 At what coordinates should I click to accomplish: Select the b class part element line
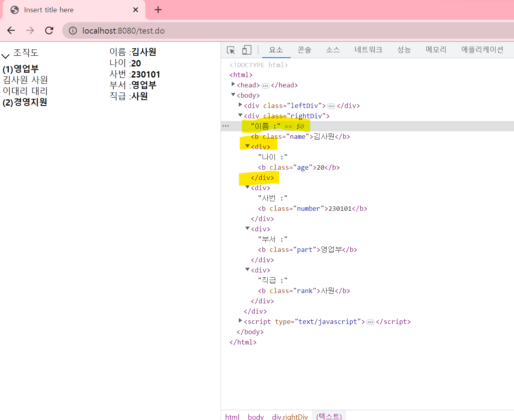[307, 250]
